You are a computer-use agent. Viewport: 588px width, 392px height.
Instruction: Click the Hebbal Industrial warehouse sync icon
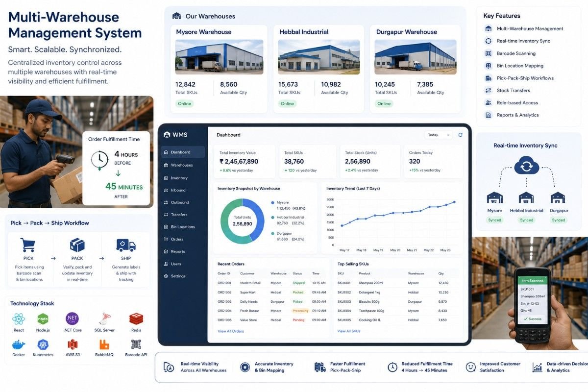526,197
